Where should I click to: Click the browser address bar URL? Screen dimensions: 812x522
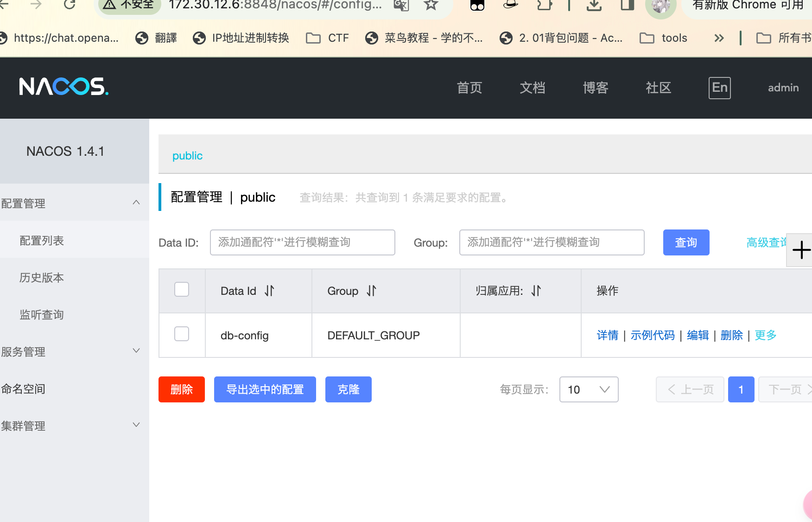[275, 5]
